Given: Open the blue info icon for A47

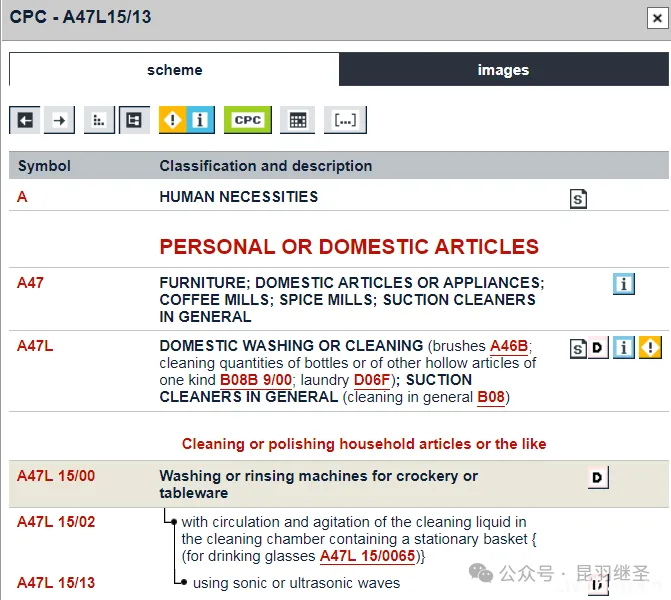Looking at the screenshot, I should click(624, 284).
